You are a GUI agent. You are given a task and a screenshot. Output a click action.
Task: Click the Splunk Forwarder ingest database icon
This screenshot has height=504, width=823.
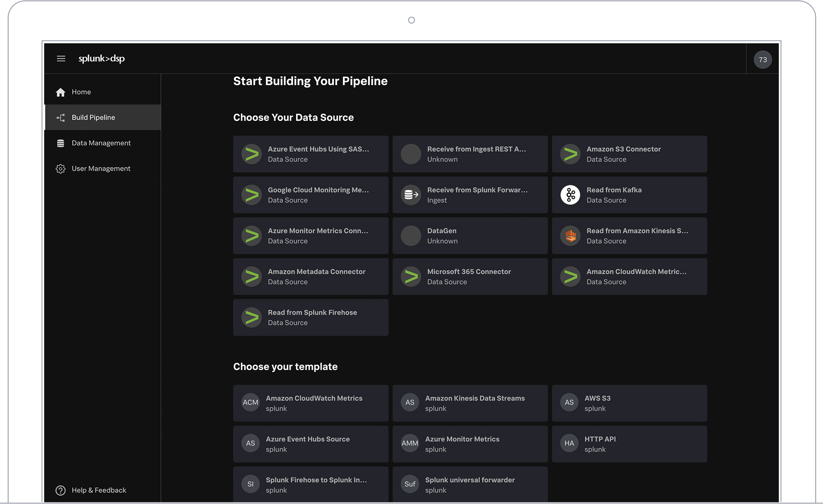411,195
